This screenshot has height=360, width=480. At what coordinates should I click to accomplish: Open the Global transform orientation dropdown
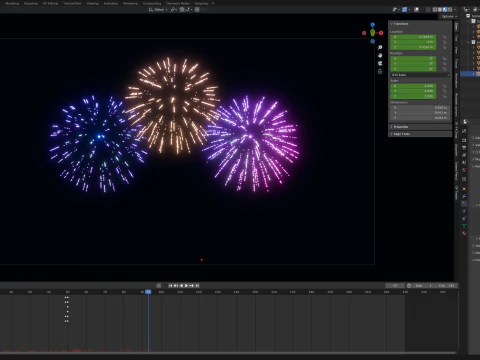pos(159,9)
